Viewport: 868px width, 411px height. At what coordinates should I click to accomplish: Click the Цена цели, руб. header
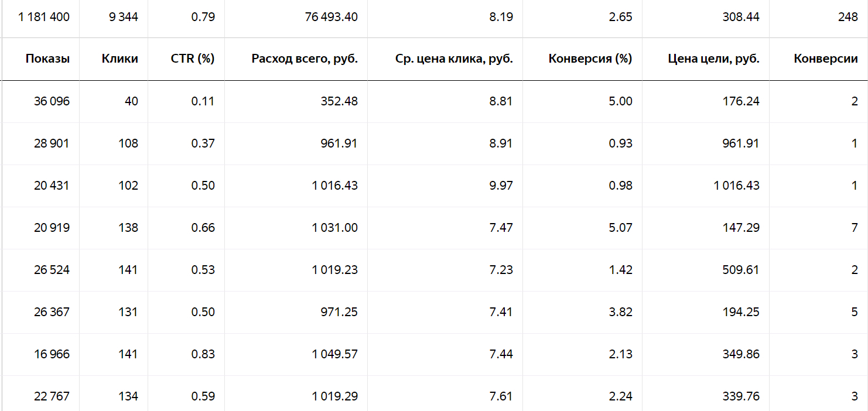[713, 59]
